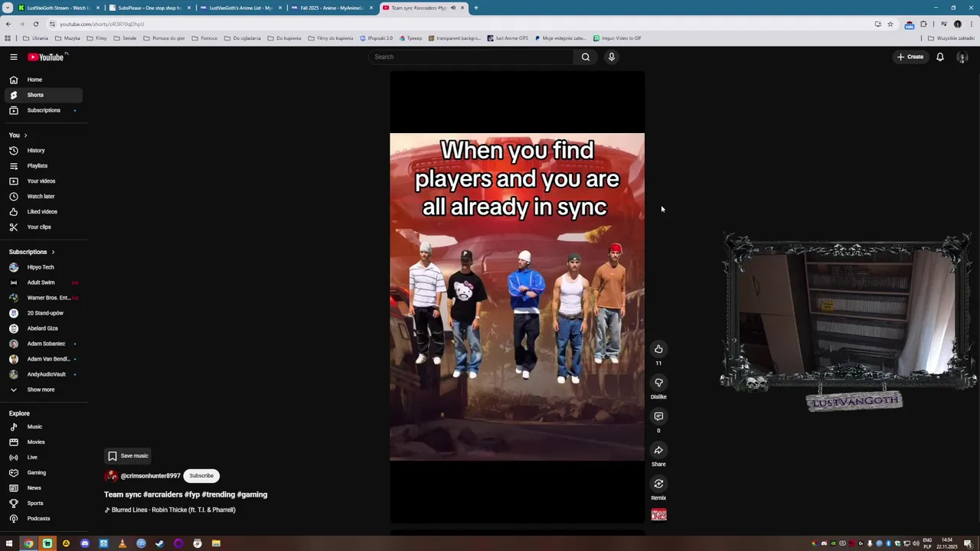Expand the Subscriptions section header

click(x=31, y=252)
